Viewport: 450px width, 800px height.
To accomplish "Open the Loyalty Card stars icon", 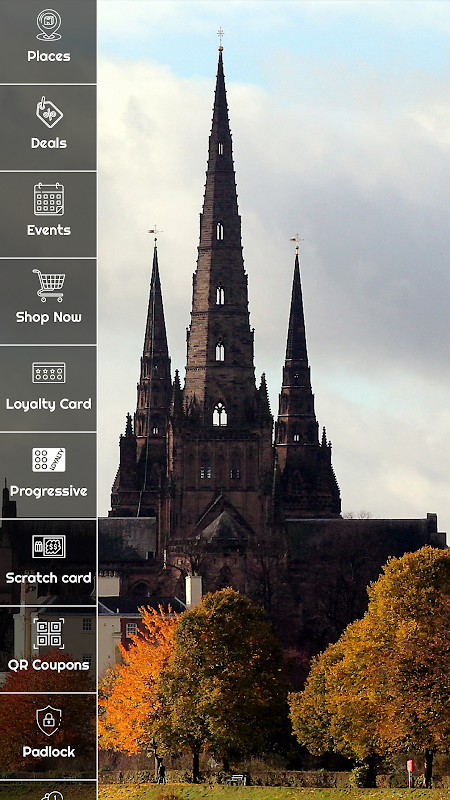I will click(48, 373).
